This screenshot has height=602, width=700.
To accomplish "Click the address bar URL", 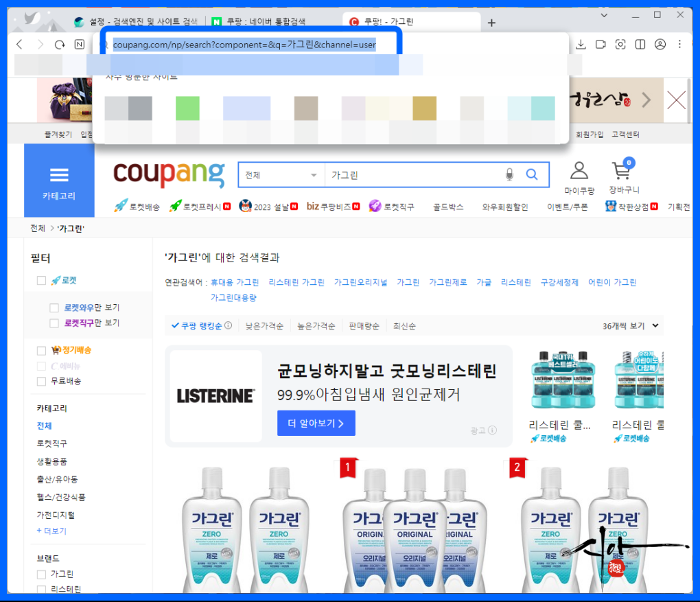I will coord(244,45).
